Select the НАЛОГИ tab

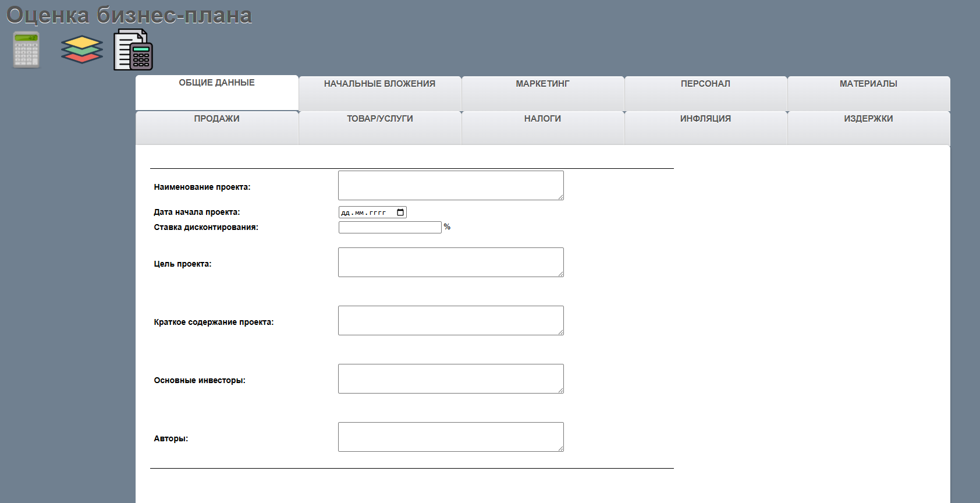[x=543, y=128]
